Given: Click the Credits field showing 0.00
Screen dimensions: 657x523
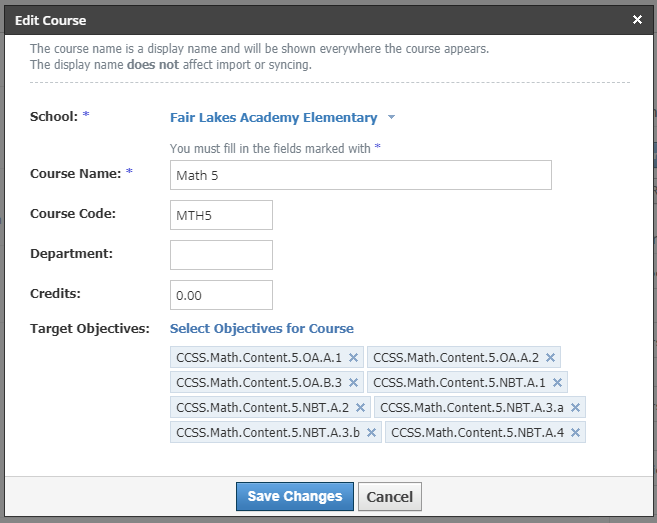Looking at the screenshot, I should point(221,295).
